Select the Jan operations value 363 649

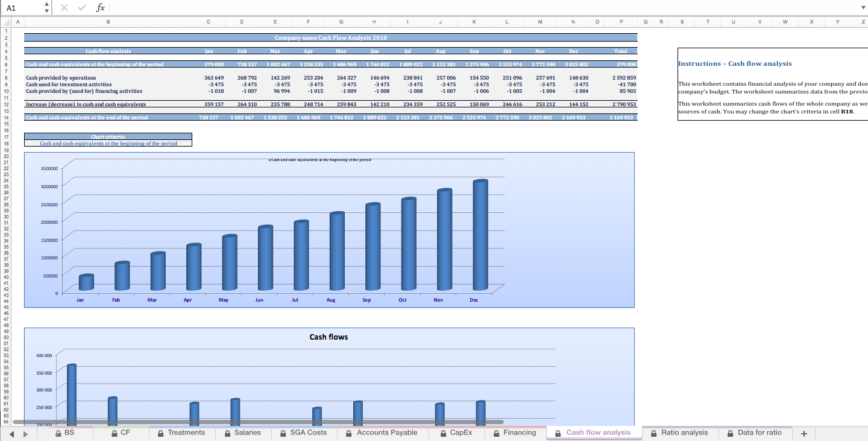214,78
